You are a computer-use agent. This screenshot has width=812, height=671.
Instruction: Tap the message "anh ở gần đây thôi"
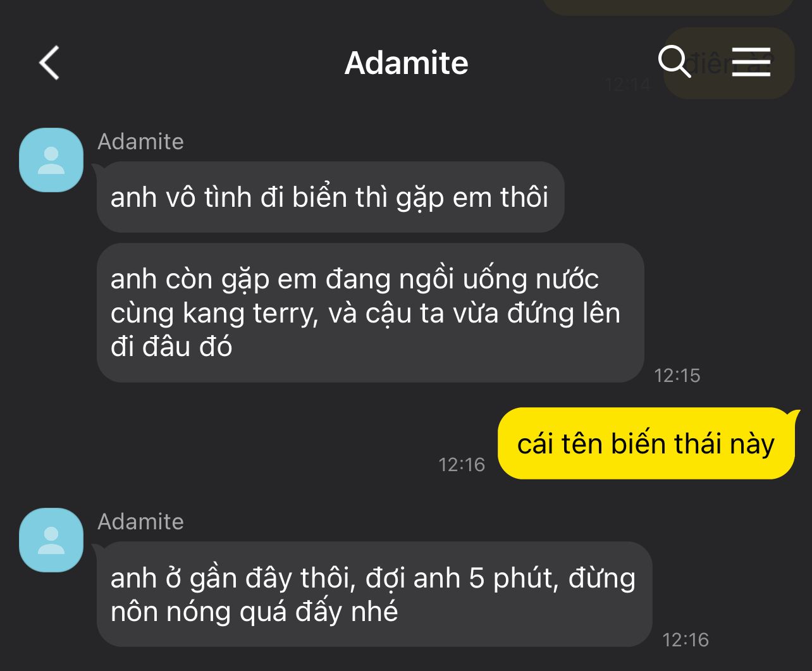(x=374, y=594)
